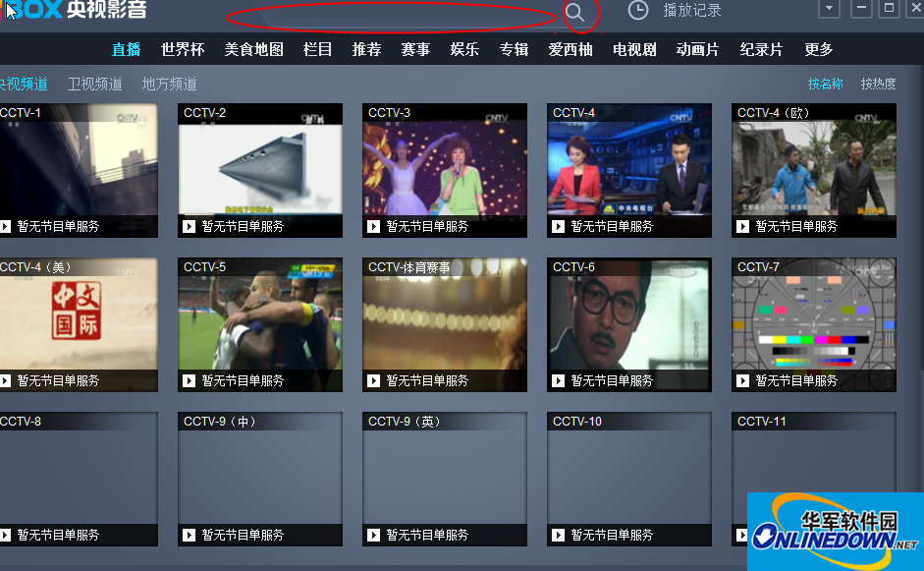Switch to the 直播 tab

126,49
